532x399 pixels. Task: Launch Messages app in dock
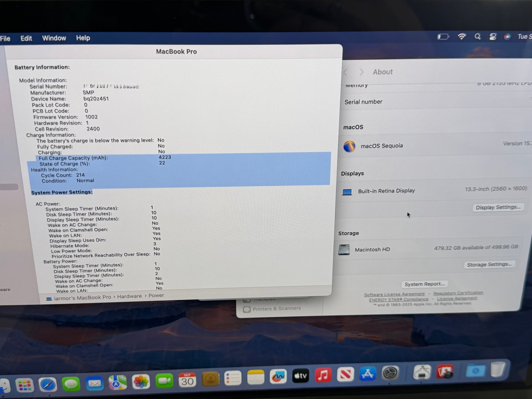[x=71, y=383]
